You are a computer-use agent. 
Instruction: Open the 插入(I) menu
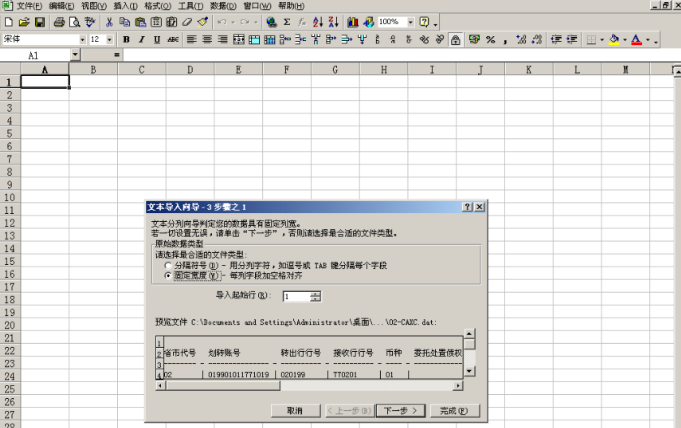[x=126, y=6]
